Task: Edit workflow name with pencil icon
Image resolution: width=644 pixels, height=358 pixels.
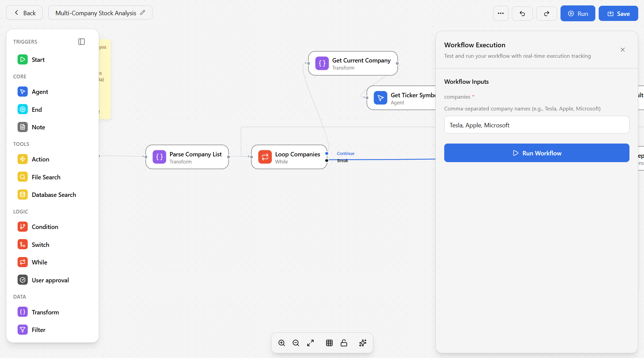Action: (143, 12)
